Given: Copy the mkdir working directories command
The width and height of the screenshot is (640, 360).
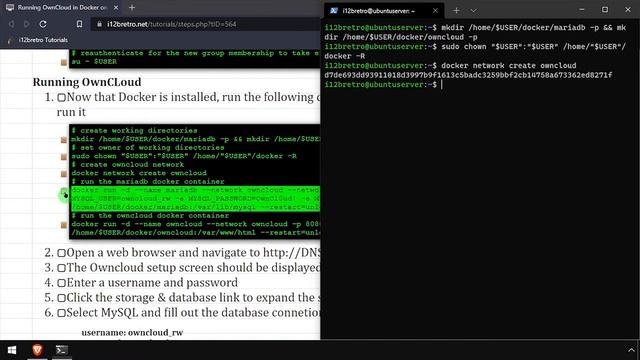Looking at the screenshot, I should [x=64, y=140].
